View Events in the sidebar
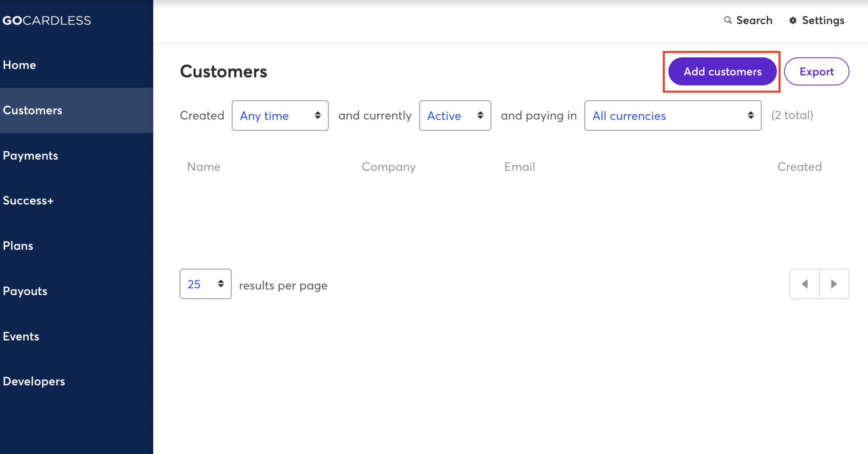 pyautogui.click(x=76, y=336)
